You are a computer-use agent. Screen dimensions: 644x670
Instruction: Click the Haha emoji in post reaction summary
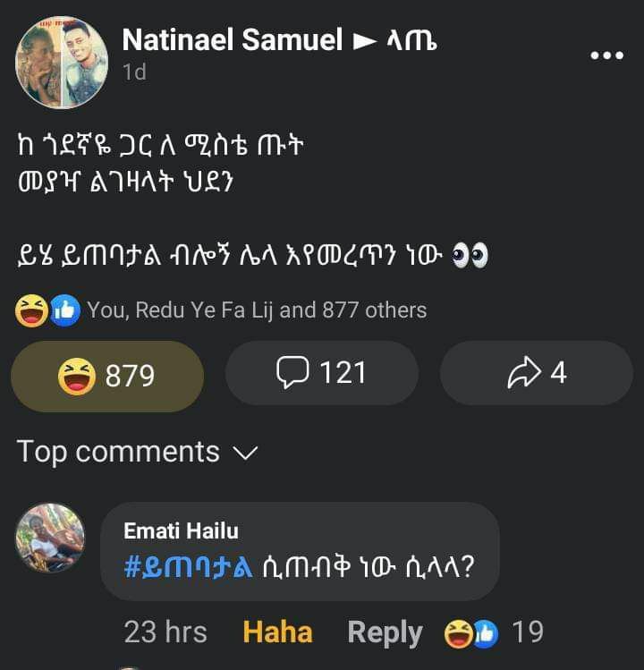pos(31,310)
